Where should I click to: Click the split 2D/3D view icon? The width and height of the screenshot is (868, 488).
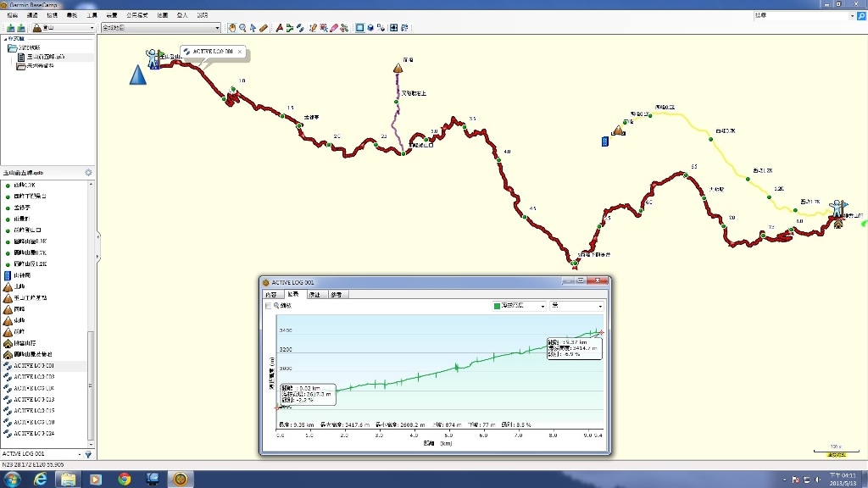click(381, 28)
